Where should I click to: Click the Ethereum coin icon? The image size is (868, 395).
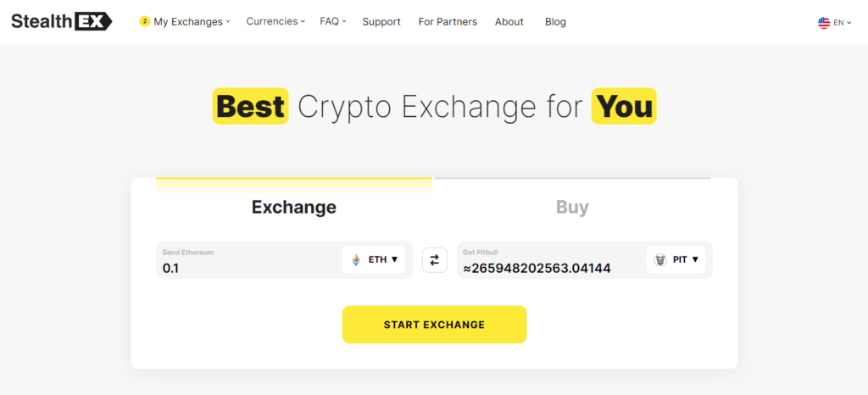click(355, 259)
